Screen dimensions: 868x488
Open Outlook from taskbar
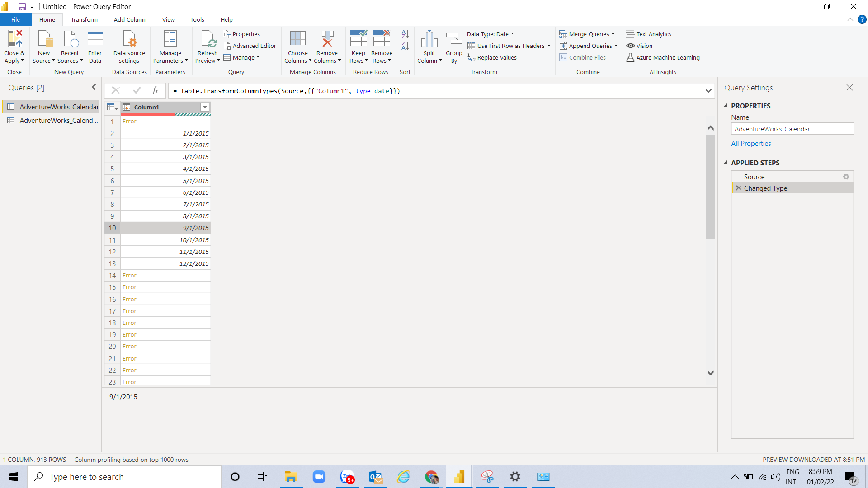tap(375, 477)
